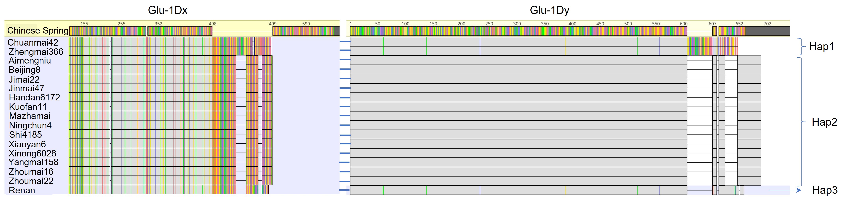868x203 pixels.
Task: Click the Glu-1Dx panel title
Action: point(167,10)
